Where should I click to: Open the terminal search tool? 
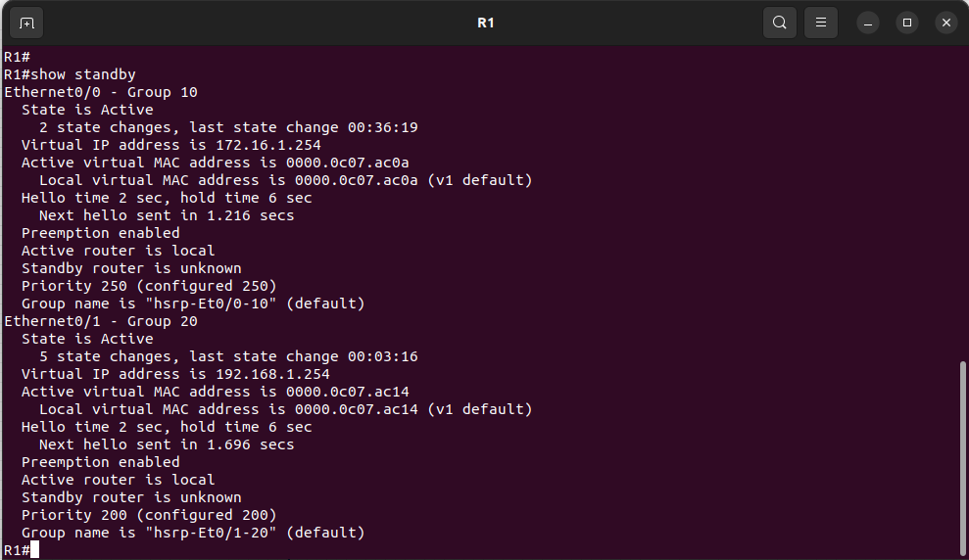click(779, 23)
